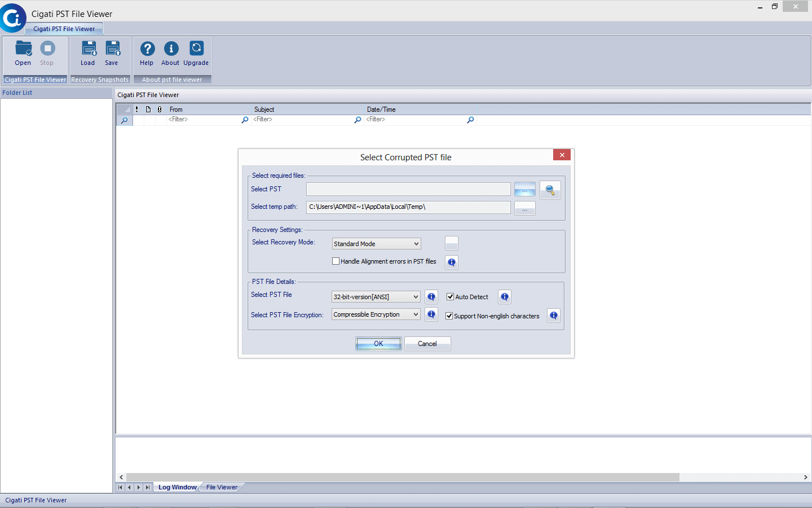Viewport: 812px width, 508px height.
Task: Click Recovery Snapshots group label
Action: pyautogui.click(x=100, y=80)
